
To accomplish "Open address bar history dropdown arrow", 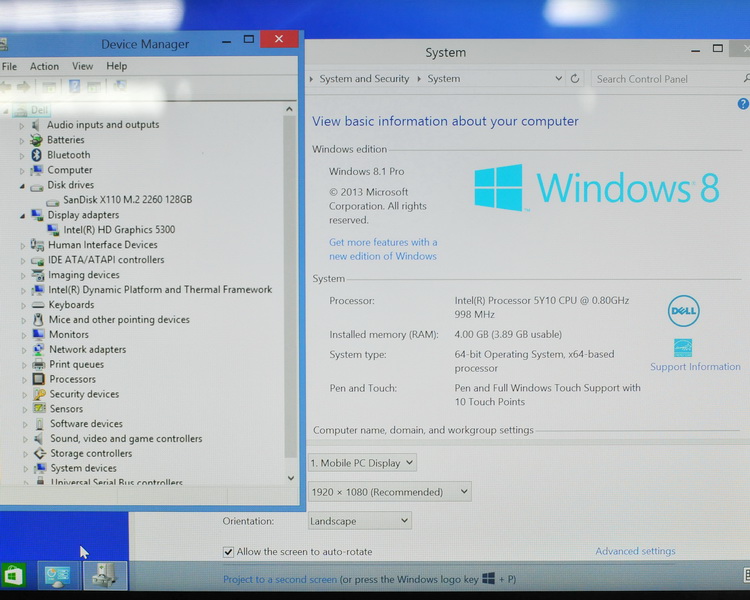I will [558, 78].
